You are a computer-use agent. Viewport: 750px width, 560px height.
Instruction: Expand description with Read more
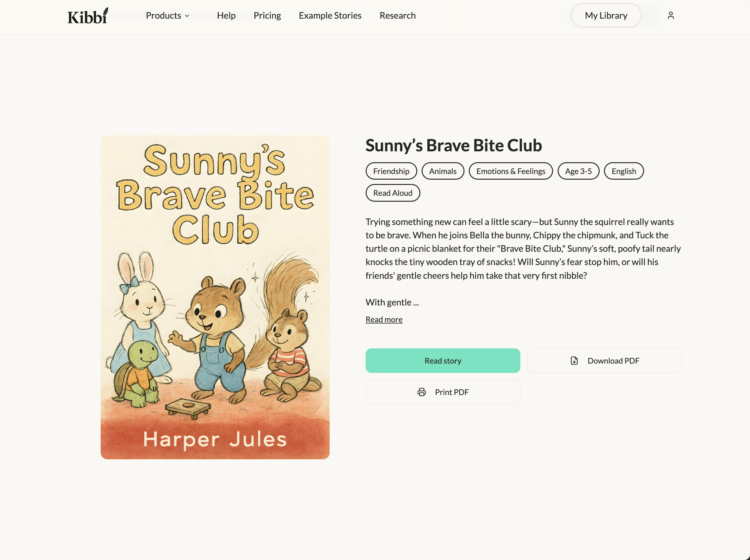[384, 319]
